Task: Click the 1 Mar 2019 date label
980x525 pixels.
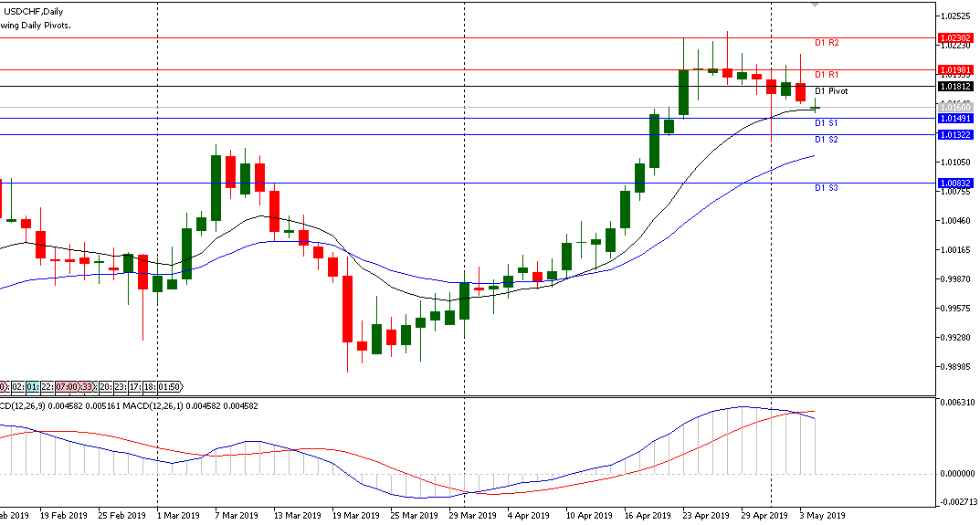Action: pyautogui.click(x=178, y=515)
